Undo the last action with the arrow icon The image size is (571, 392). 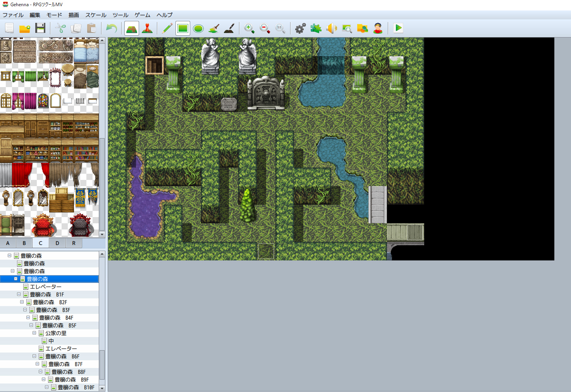(x=112, y=28)
